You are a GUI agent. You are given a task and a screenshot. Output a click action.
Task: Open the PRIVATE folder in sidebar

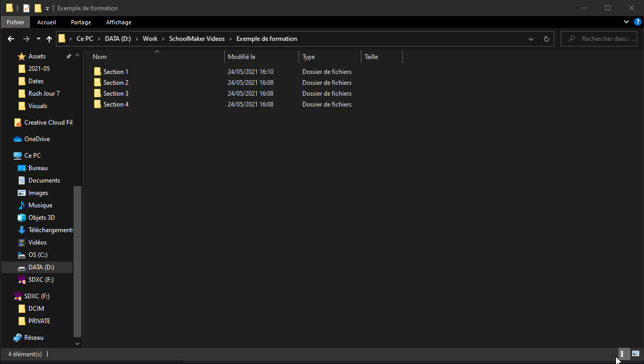pos(39,321)
